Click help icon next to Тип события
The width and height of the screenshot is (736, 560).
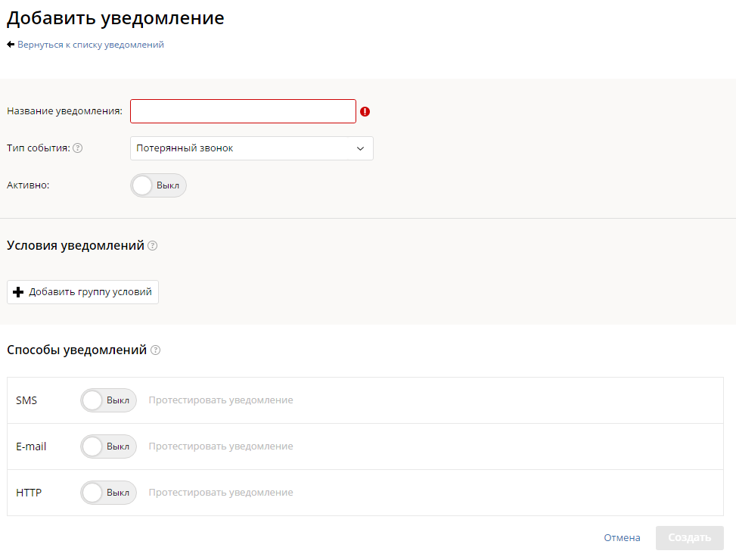pos(77,148)
